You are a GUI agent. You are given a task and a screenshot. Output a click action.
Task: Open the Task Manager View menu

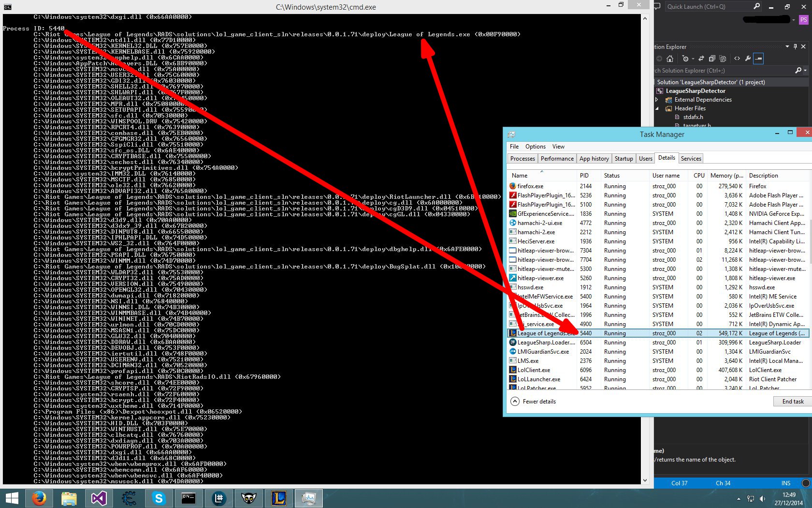tap(558, 147)
